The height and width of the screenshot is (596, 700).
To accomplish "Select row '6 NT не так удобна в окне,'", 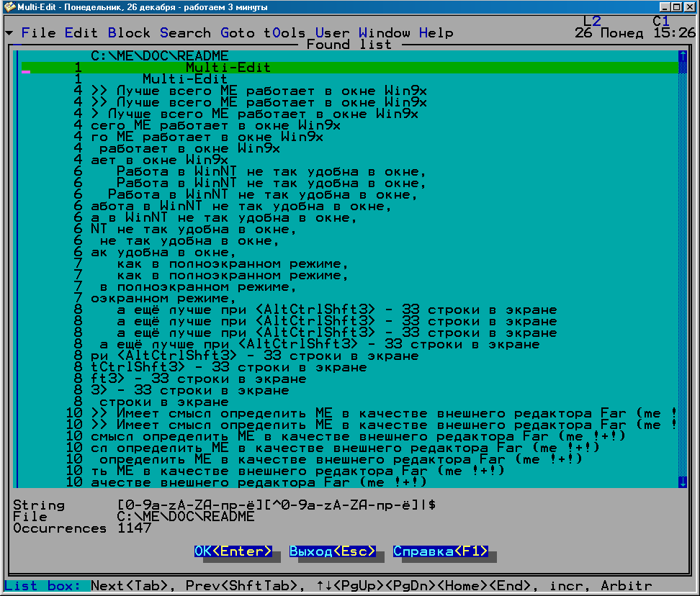I will click(349, 230).
